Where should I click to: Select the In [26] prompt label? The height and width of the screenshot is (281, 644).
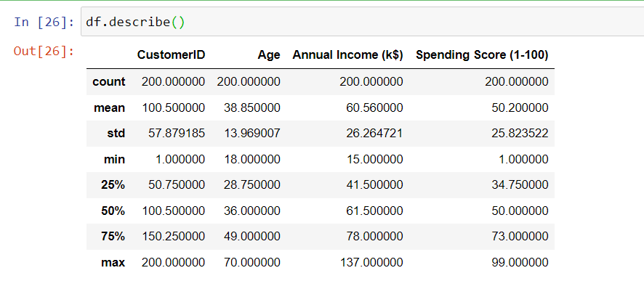(x=44, y=22)
